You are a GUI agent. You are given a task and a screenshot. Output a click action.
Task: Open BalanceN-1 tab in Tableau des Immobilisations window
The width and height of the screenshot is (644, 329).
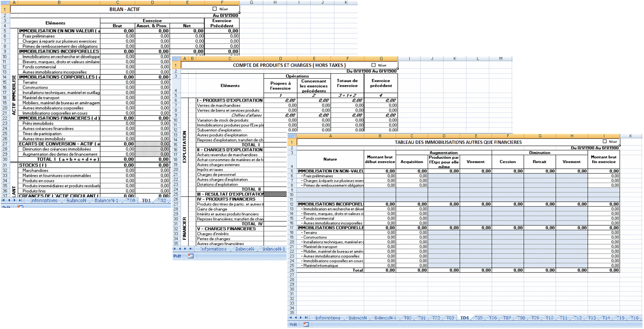(x=385, y=318)
